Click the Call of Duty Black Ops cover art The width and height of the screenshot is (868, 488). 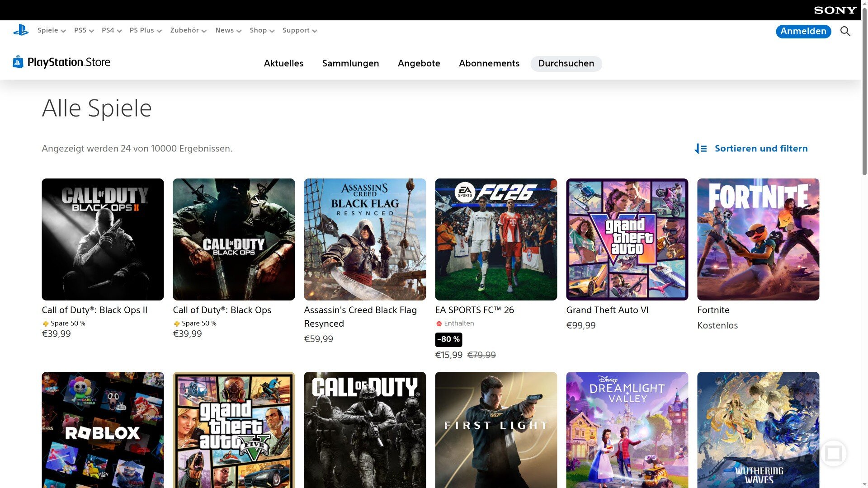tap(234, 239)
